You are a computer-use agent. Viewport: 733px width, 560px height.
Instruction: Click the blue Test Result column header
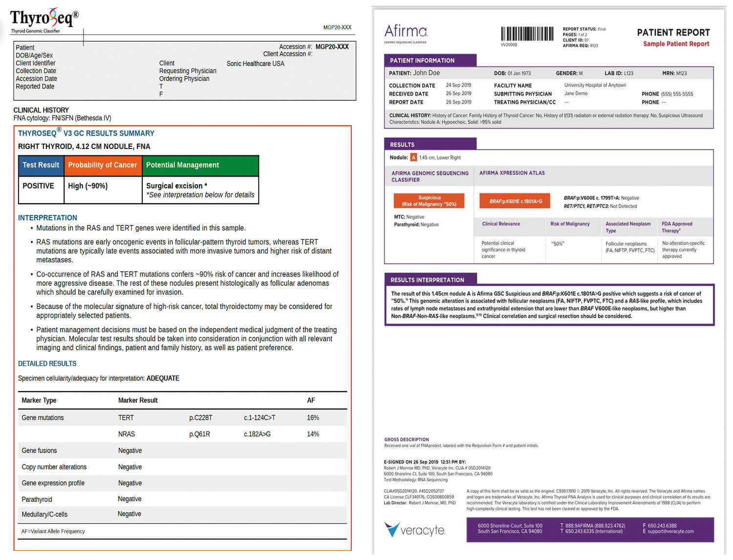point(41,165)
